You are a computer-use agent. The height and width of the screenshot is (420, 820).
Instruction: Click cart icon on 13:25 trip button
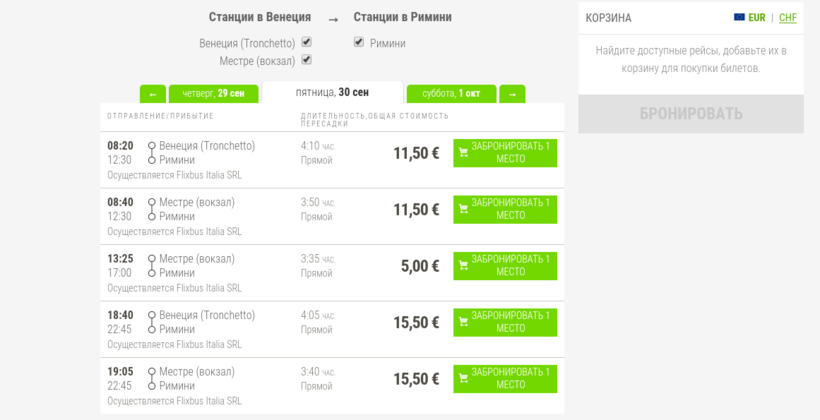tap(464, 266)
